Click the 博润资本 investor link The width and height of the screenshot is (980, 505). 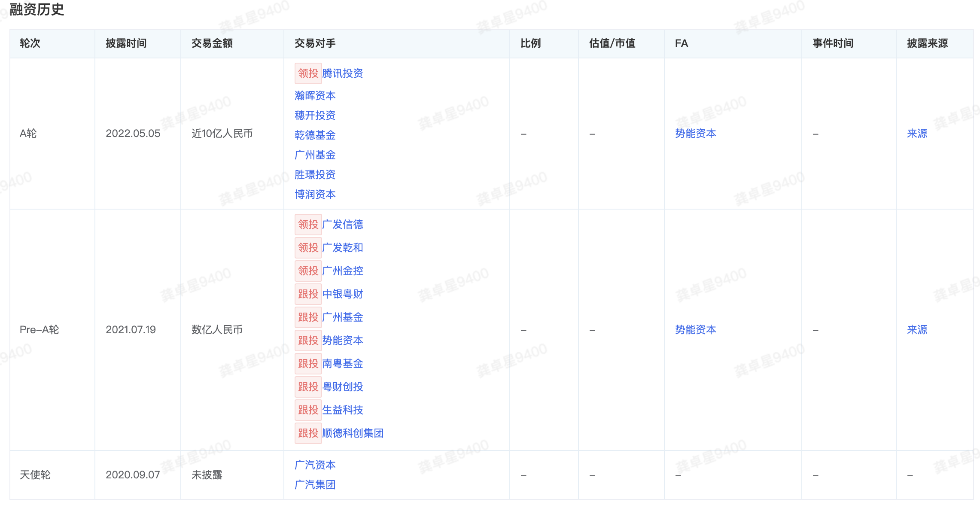click(315, 194)
